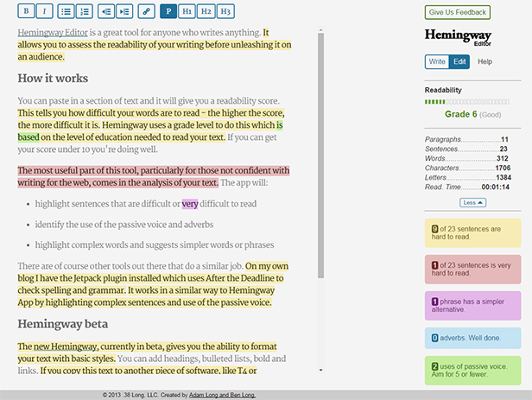This screenshot has height=400, width=532.
Task: Open the Help page
Action: [484, 62]
